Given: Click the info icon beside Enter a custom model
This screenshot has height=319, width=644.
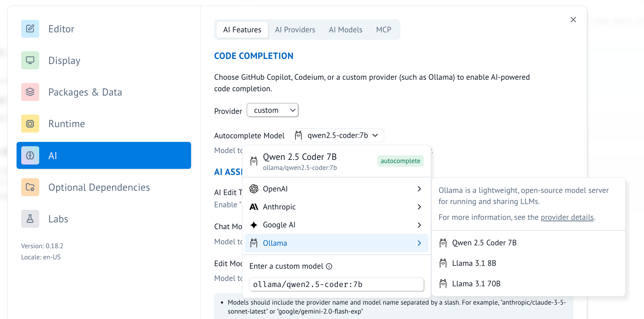Looking at the screenshot, I should coord(330,266).
